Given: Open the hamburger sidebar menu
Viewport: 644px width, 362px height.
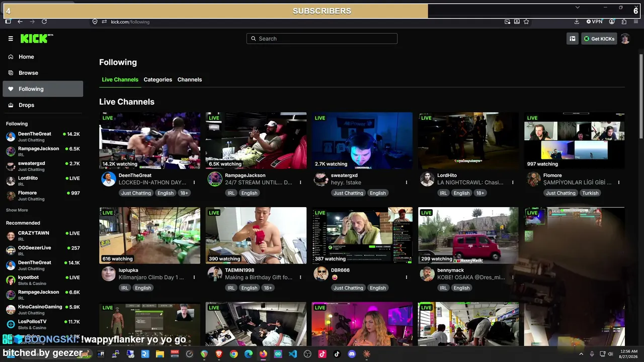Looking at the screenshot, I should point(11,39).
